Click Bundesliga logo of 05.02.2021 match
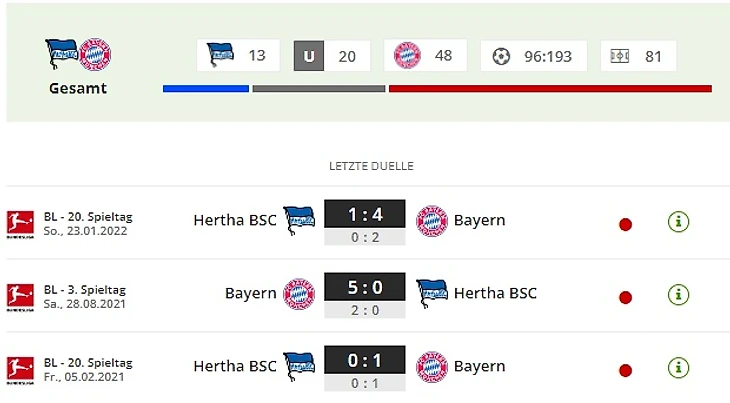Viewport: 730px width, 403px height. click(20, 368)
